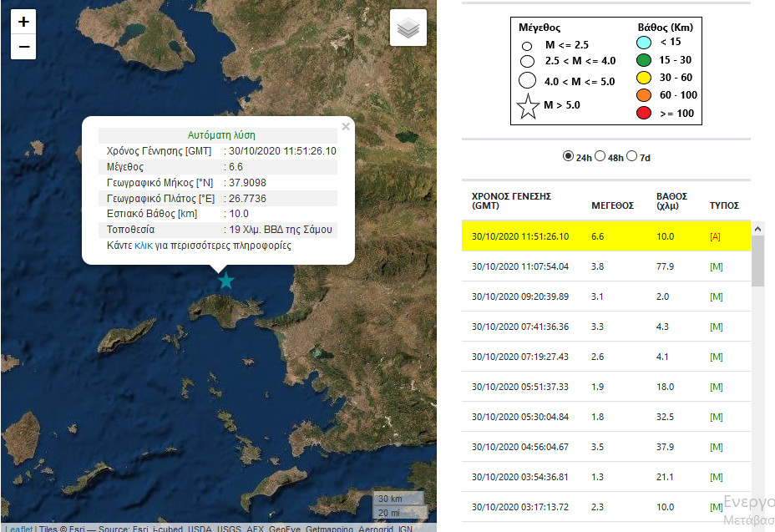Select the 48h time range
This screenshot has width=775, height=532.
coord(600,156)
